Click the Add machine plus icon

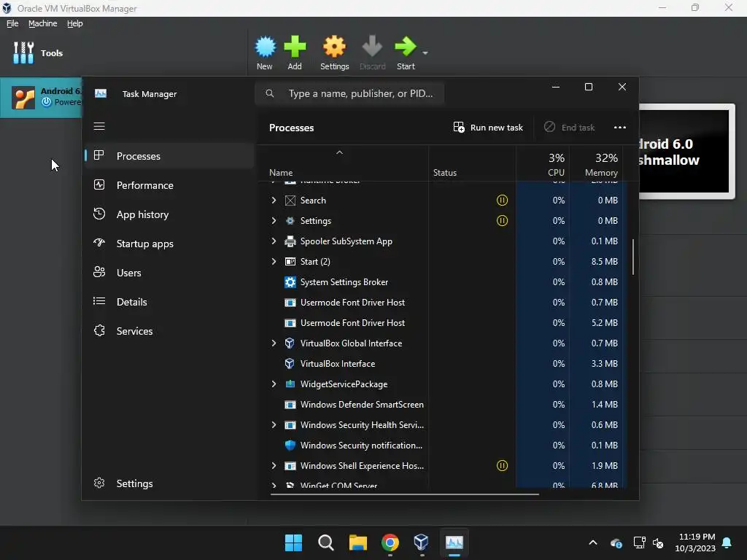pos(295,47)
